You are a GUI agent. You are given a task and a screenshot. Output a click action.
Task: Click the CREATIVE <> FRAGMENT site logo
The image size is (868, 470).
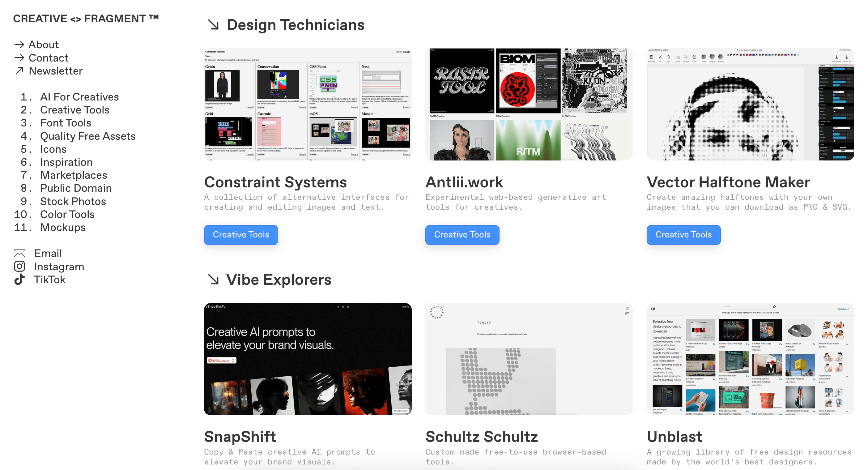click(86, 19)
